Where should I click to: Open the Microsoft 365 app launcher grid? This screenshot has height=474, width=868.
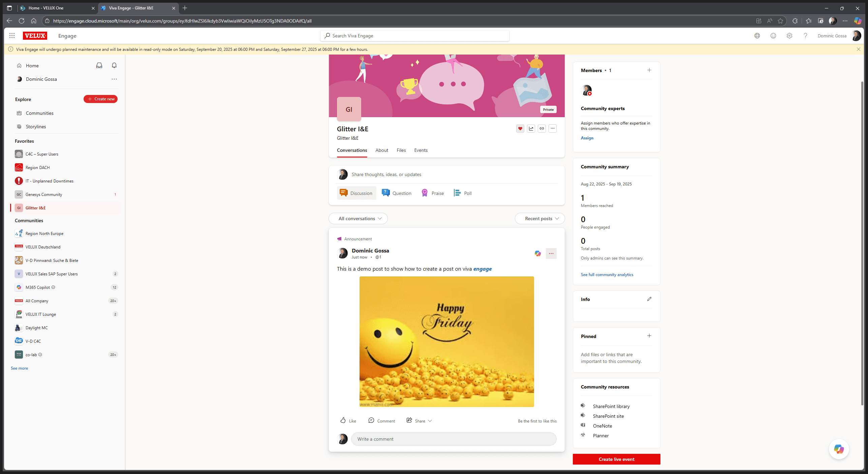click(12, 36)
